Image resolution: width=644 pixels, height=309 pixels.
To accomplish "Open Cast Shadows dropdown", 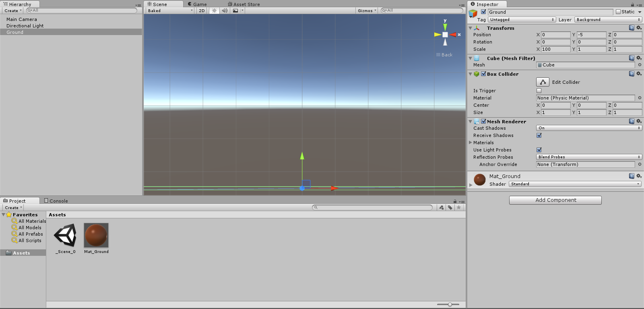I will coord(589,128).
